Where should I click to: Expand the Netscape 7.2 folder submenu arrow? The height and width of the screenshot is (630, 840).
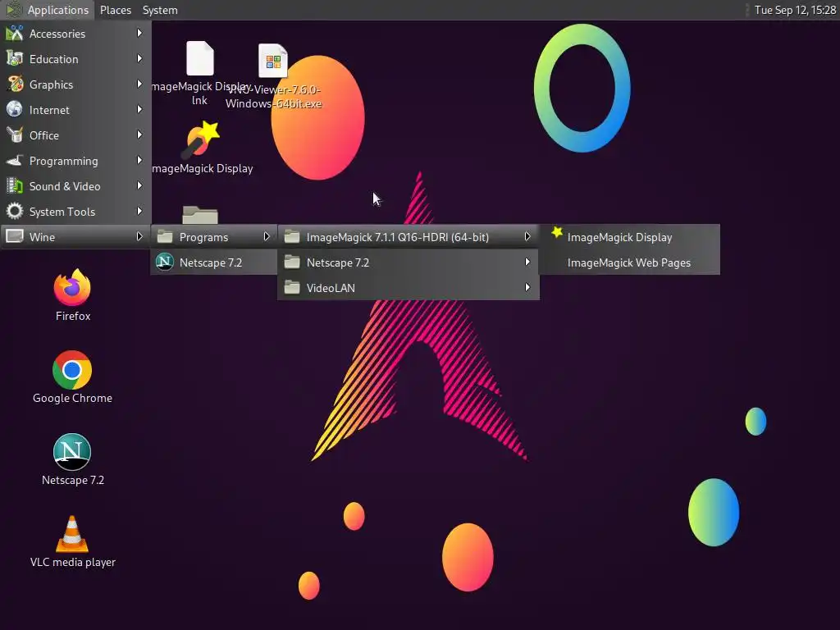tap(527, 262)
